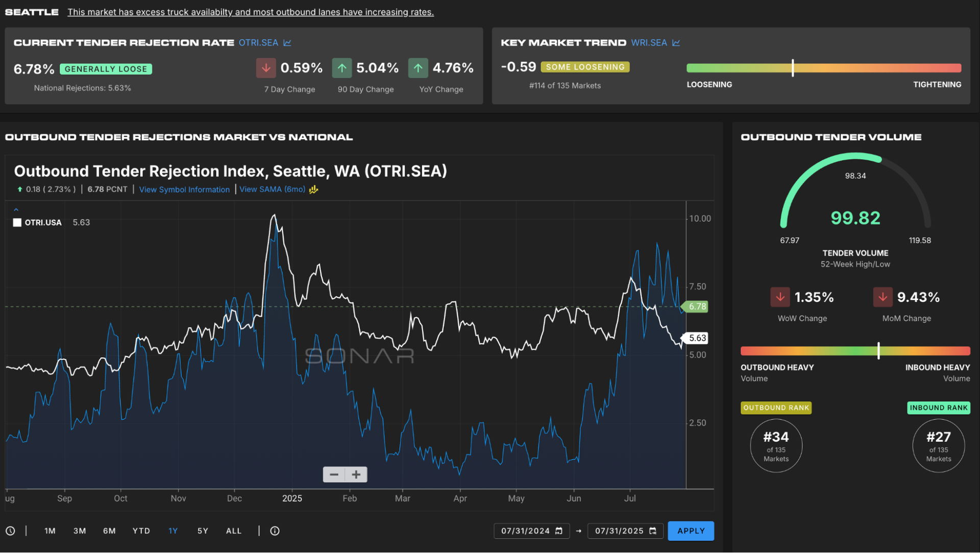Open the WRI.SEA chart icon
The width and height of the screenshot is (980, 553).
(x=676, y=43)
